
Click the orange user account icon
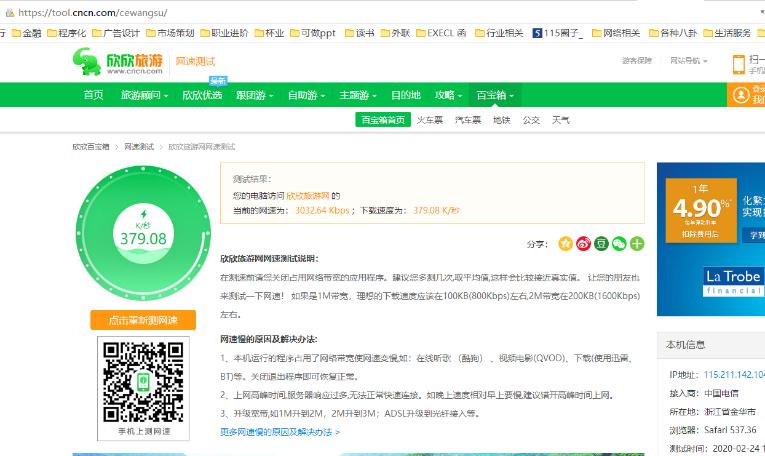[x=741, y=95]
